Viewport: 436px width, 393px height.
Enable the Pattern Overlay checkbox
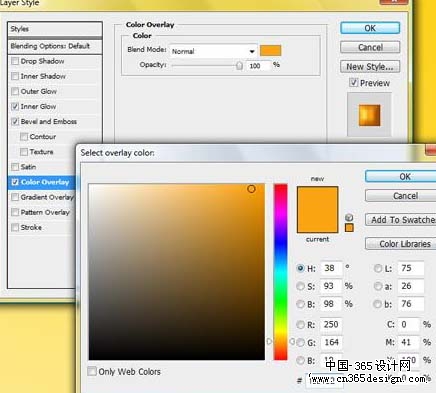coord(15,212)
